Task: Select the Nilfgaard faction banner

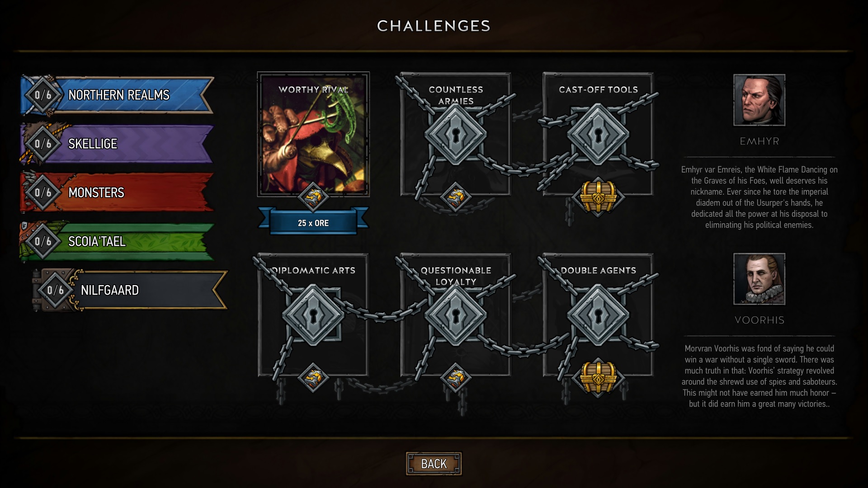Action: [130, 290]
